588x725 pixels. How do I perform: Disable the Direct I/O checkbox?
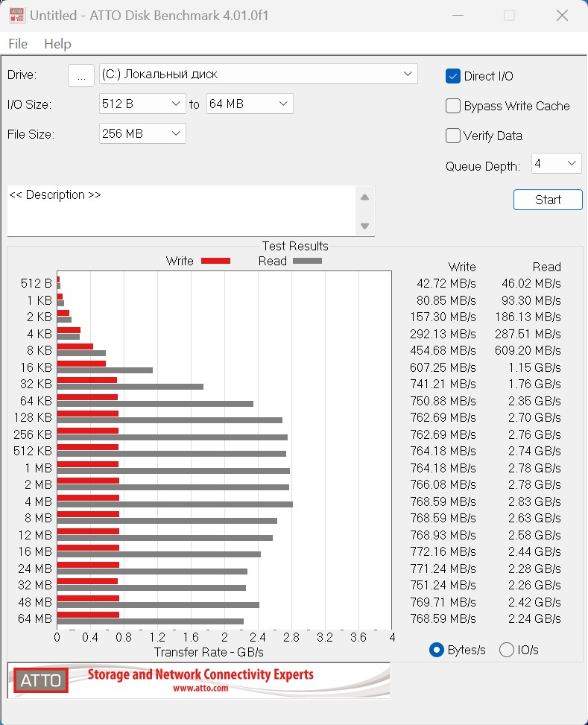click(x=453, y=76)
